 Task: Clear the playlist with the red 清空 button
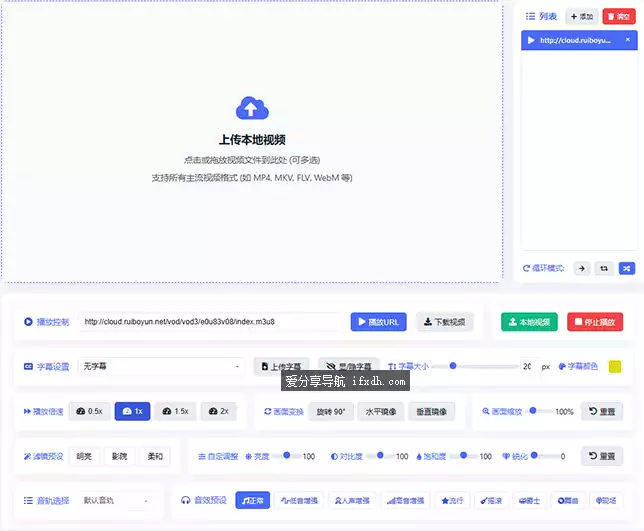click(619, 16)
